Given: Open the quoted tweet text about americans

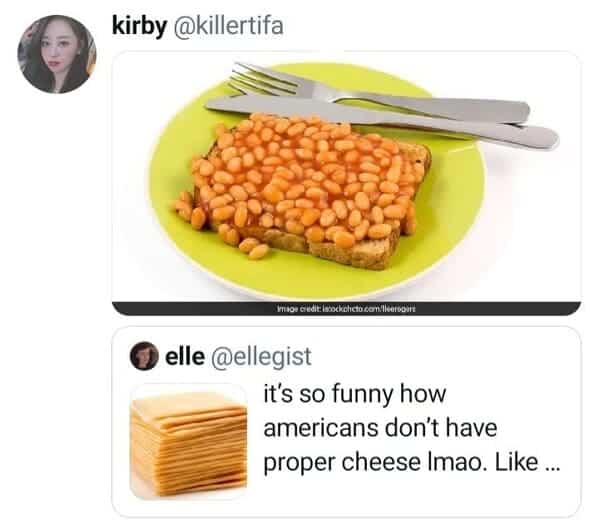Looking at the screenshot, I should pyautogui.click(x=411, y=428).
